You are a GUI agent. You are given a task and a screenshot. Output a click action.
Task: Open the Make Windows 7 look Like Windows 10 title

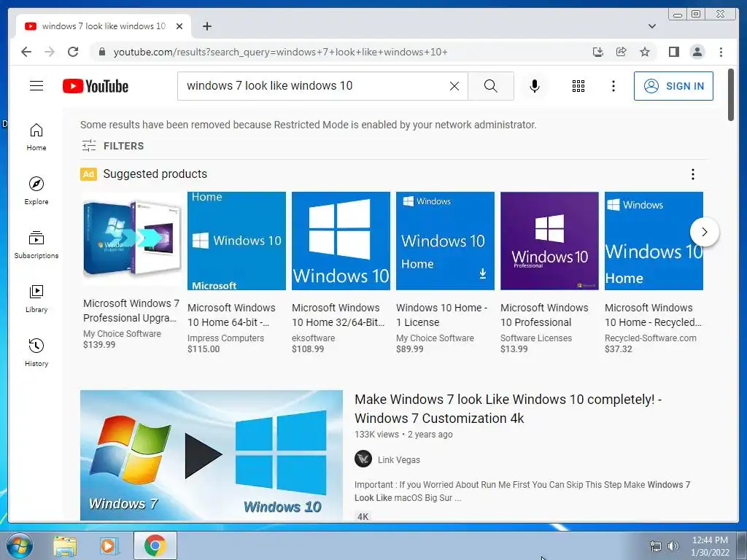pyautogui.click(x=508, y=408)
